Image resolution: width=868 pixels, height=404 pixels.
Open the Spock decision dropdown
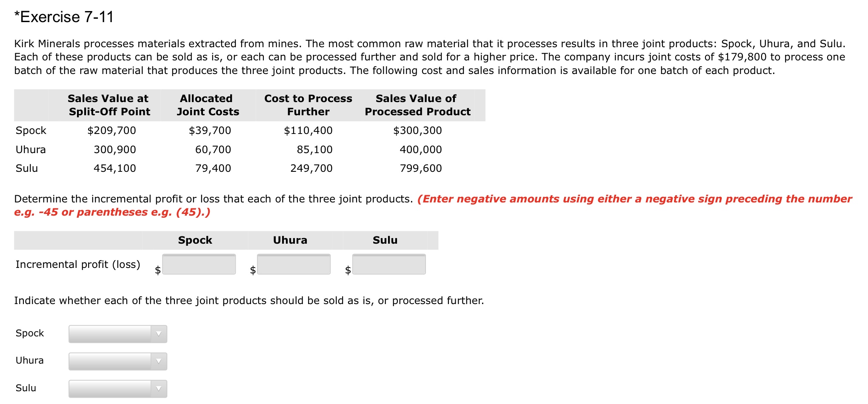click(117, 334)
